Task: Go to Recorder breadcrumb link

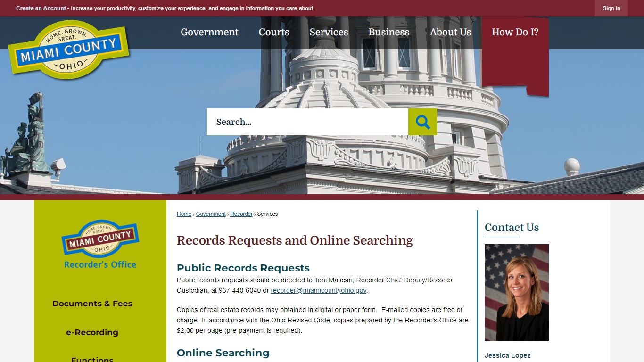Action: pyautogui.click(x=241, y=214)
